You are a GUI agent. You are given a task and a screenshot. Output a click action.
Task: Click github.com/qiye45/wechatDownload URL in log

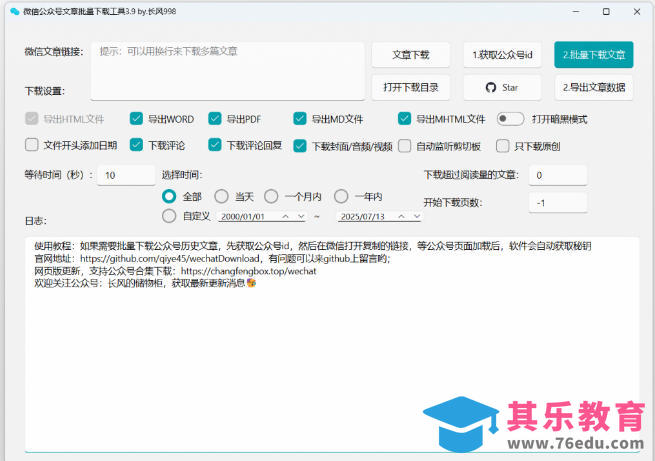coord(170,258)
